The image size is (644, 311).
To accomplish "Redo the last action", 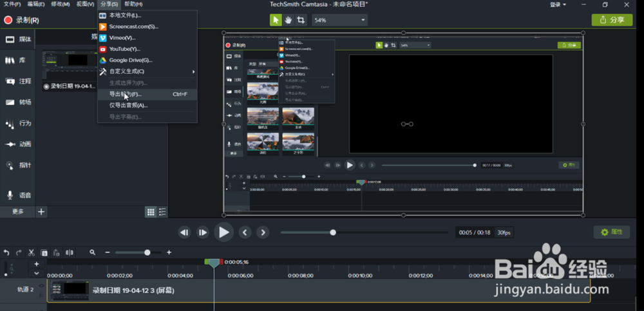I will [19, 252].
